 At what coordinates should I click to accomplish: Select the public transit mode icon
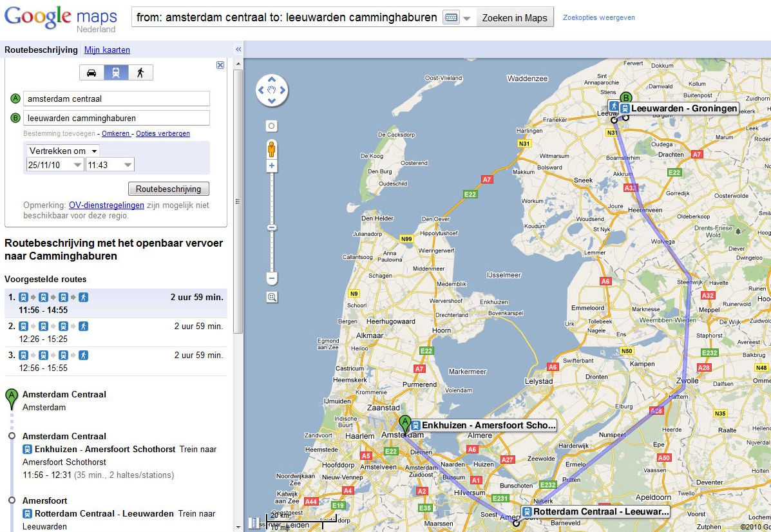pyautogui.click(x=116, y=73)
